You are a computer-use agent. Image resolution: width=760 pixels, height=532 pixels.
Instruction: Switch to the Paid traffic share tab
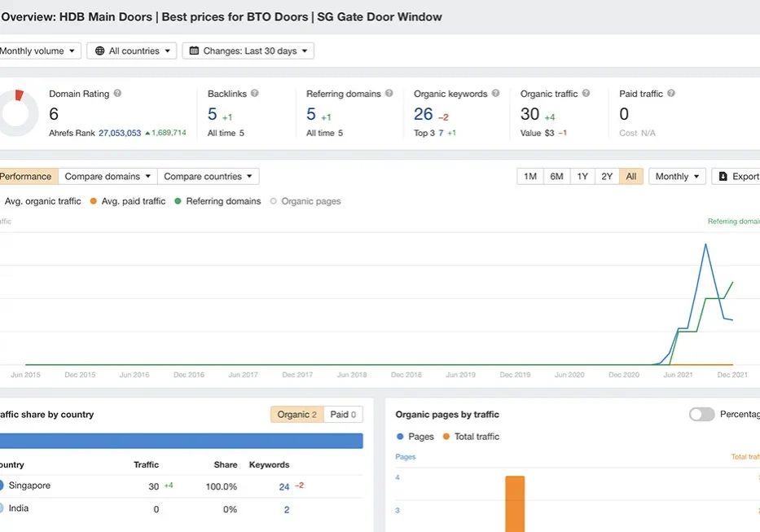click(x=343, y=415)
